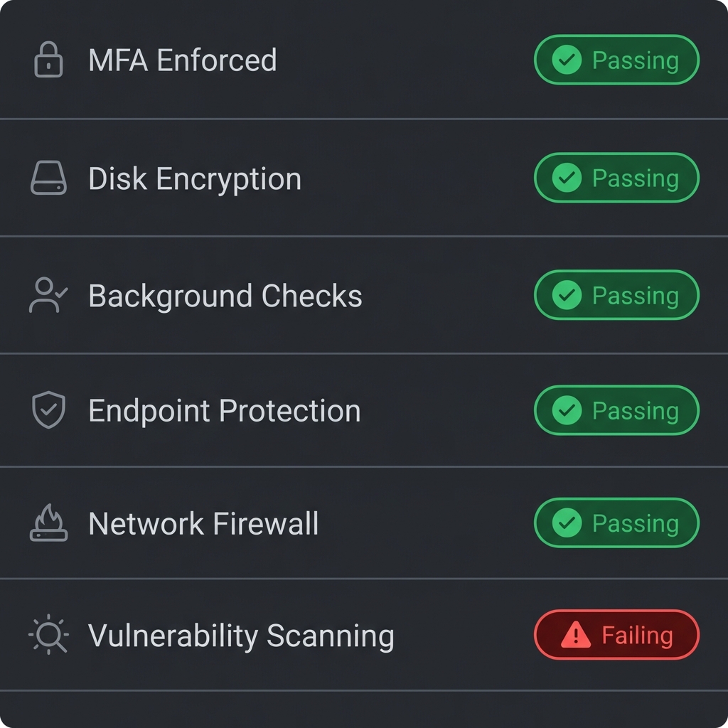
Task: Click the magnifier icon for Vulnerability Scanning
Action: click(48, 635)
